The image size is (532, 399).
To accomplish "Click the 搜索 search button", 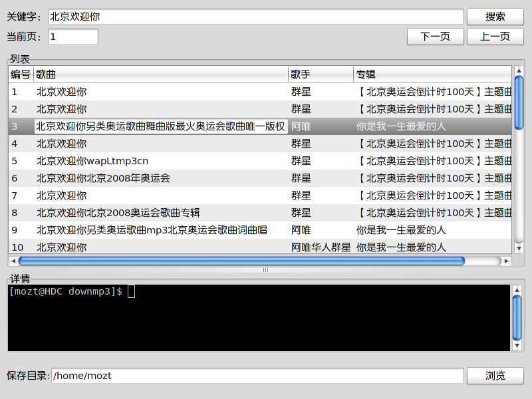I will pos(495,17).
